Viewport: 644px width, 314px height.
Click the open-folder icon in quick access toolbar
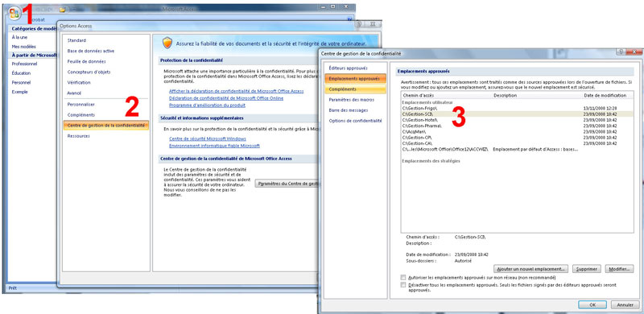click(x=62, y=9)
